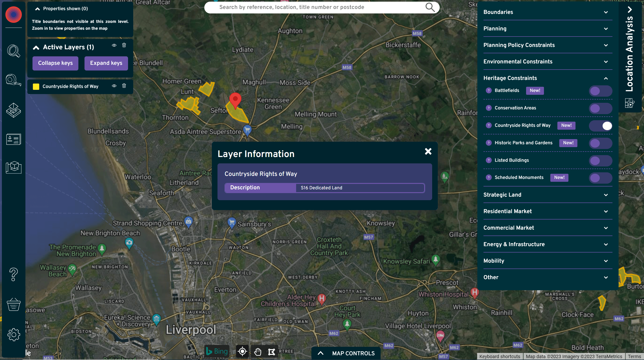Viewport: 644px width, 360px height.
Task: Hide the Countryside Rights of Way layer visibility
Action: pyautogui.click(x=114, y=86)
